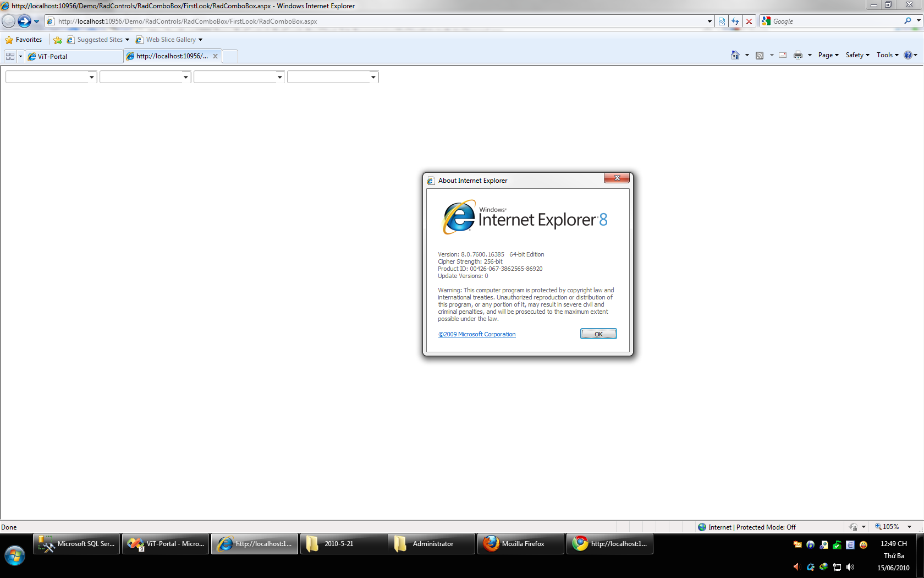Open the ©2009 Microsoft Corporation link

click(x=477, y=334)
